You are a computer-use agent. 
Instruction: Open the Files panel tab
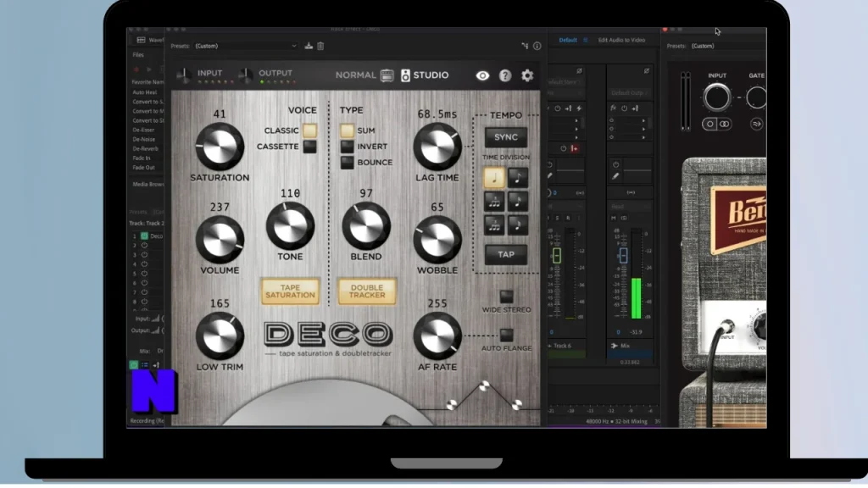(x=138, y=55)
